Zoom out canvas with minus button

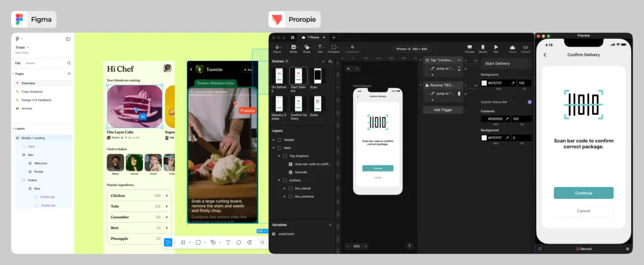(x=348, y=246)
